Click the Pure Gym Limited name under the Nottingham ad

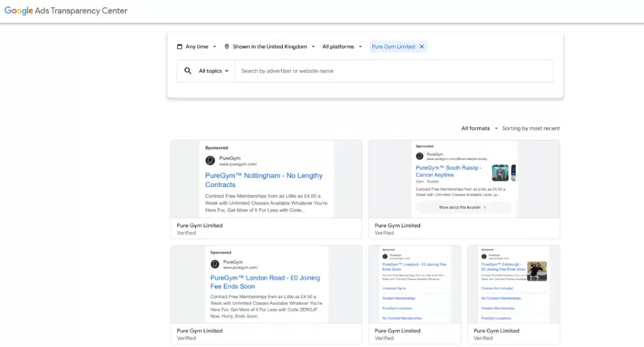(199, 225)
